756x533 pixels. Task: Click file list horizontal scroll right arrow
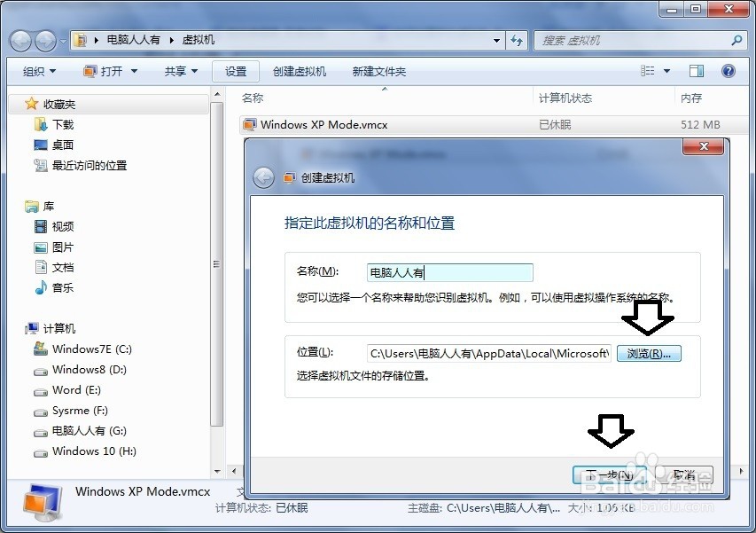742,471
